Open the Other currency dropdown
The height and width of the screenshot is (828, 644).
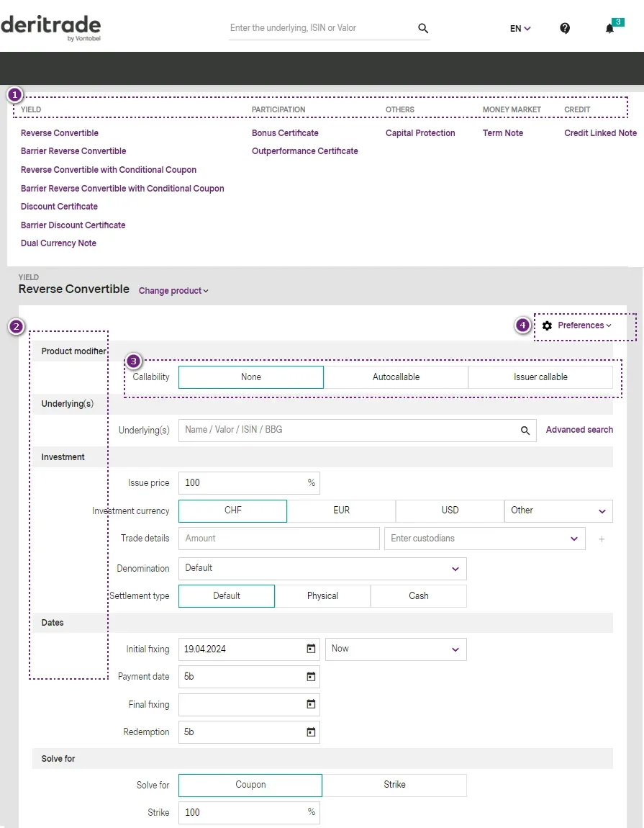coord(558,510)
